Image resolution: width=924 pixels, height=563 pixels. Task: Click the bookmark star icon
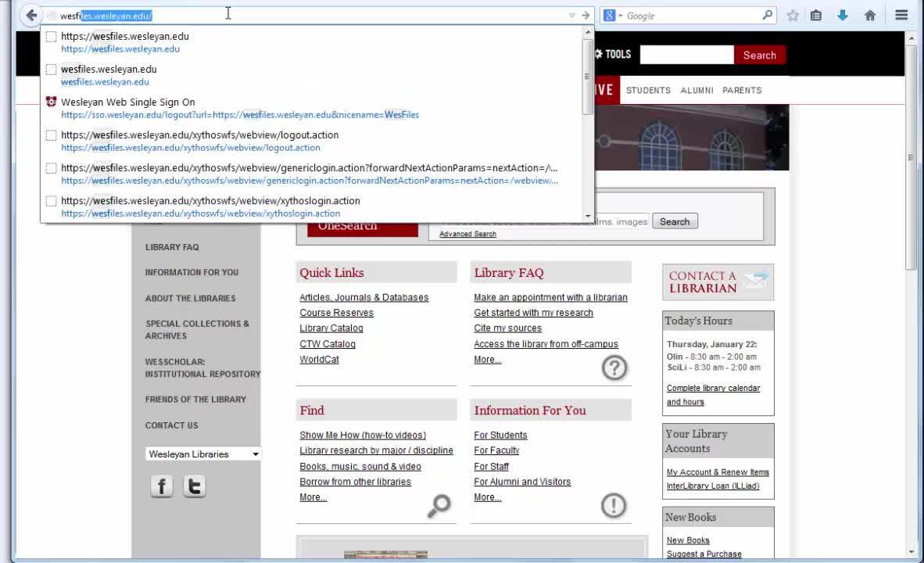[793, 15]
